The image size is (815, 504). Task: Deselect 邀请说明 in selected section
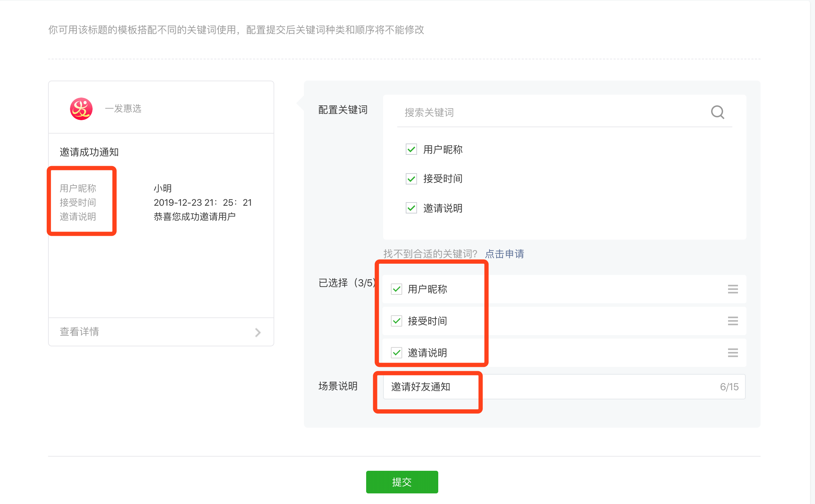click(397, 353)
